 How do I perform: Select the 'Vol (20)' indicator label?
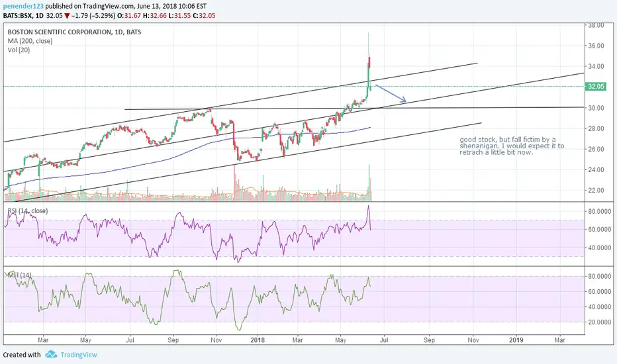click(x=19, y=50)
